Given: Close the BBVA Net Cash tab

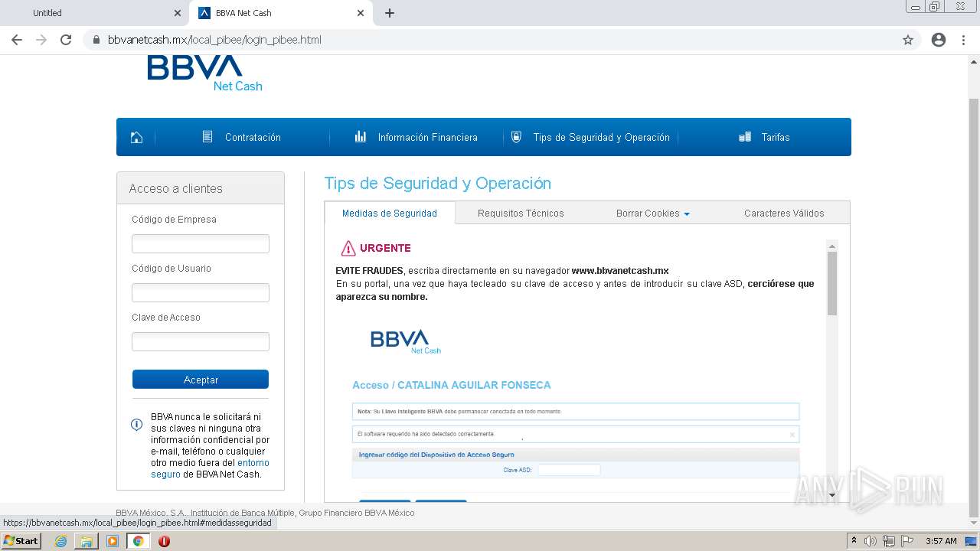Looking at the screenshot, I should point(361,13).
